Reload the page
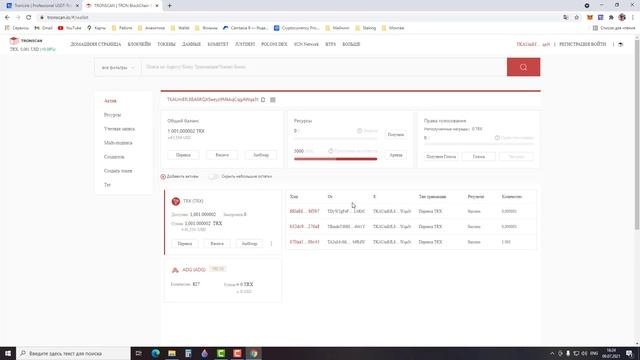 [x=29, y=18]
